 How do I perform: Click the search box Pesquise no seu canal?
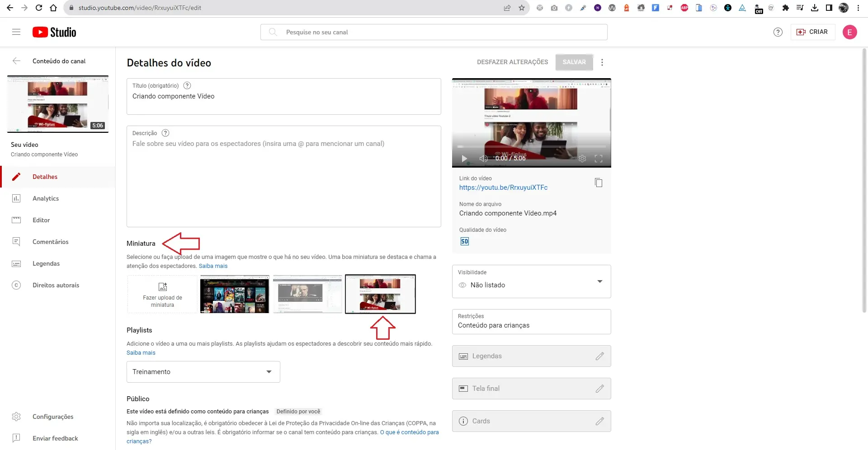point(434,32)
